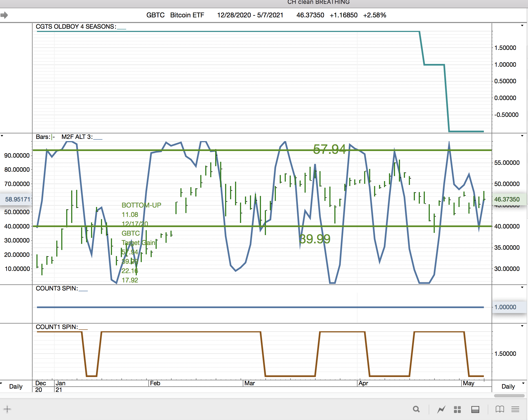Open the four-square grid layout icon

(457, 410)
